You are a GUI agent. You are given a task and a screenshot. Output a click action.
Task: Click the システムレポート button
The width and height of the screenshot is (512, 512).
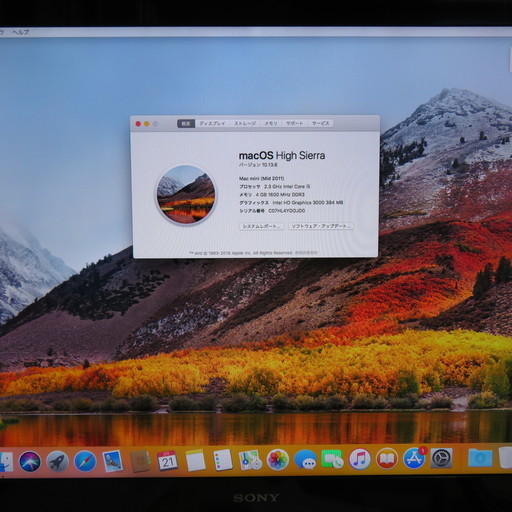pos(261,226)
